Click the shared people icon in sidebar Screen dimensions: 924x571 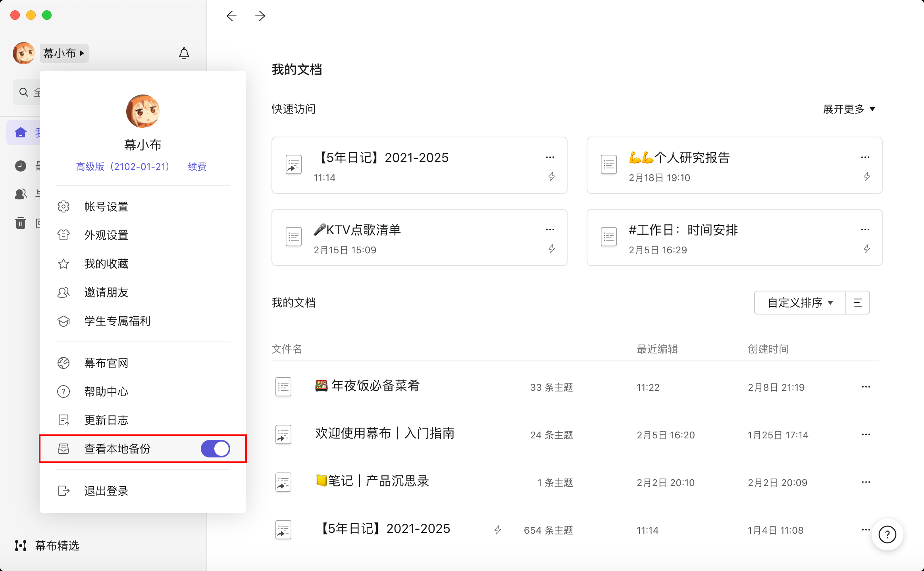point(21,194)
